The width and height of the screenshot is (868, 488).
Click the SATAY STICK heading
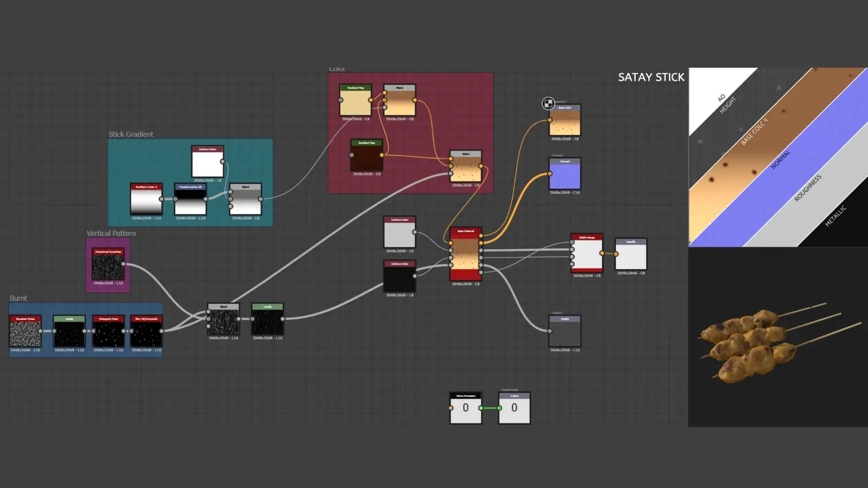(x=651, y=77)
